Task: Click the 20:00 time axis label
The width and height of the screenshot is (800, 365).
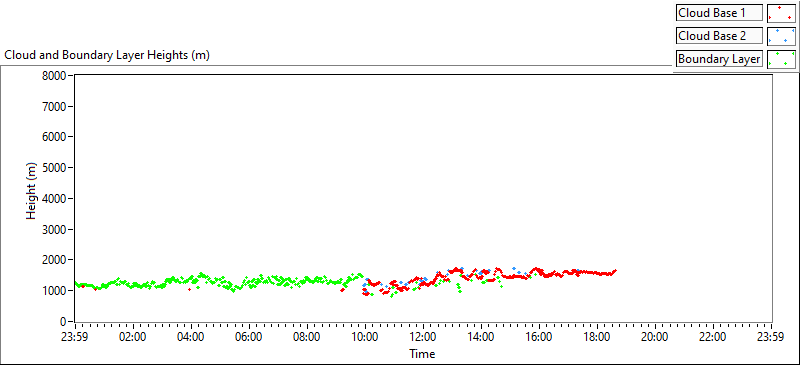Action: pyautogui.click(x=655, y=337)
